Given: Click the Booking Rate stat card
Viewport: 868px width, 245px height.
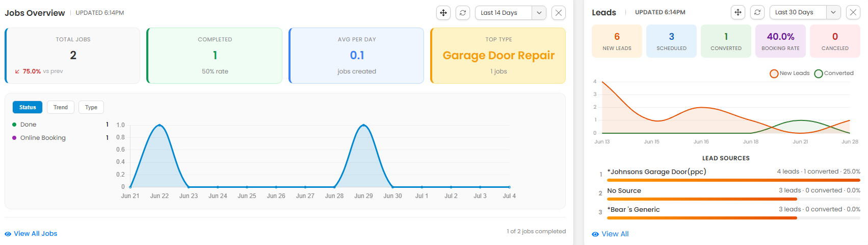Looking at the screenshot, I should pos(780,41).
